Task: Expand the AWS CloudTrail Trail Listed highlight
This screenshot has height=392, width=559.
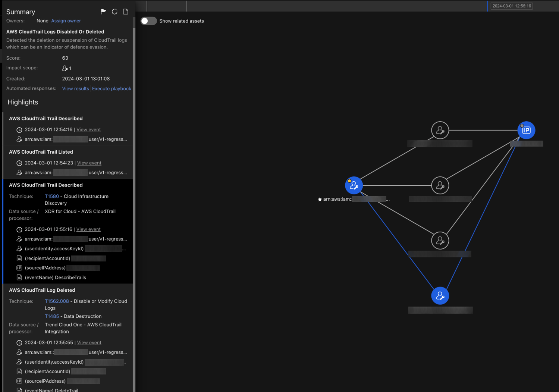Action: [41, 152]
